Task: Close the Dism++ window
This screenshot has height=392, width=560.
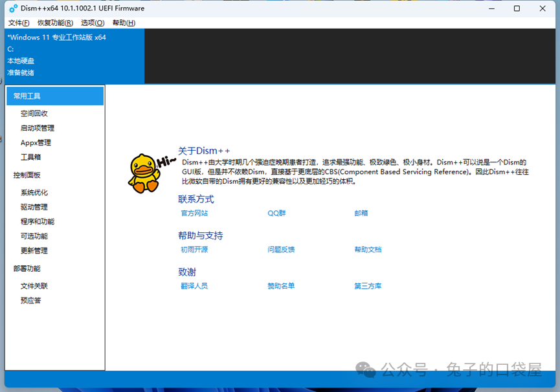Action: 543,8
